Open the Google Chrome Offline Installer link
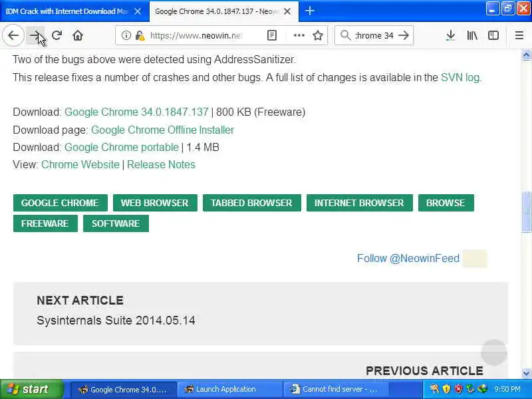Screen dimensions: 532x399 click(x=162, y=130)
